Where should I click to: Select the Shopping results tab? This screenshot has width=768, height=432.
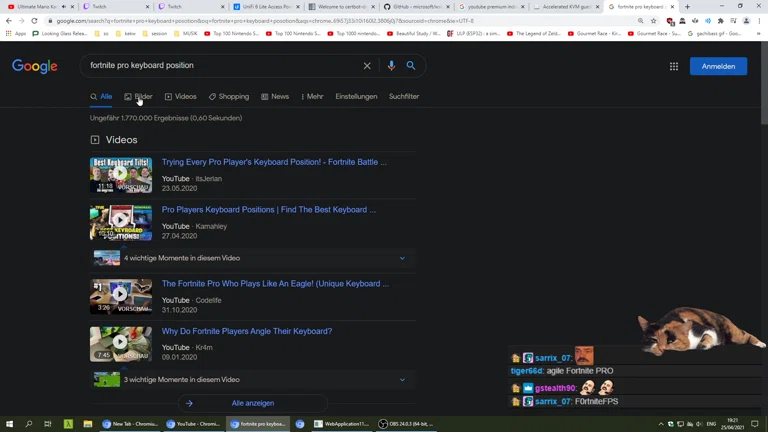(x=229, y=97)
